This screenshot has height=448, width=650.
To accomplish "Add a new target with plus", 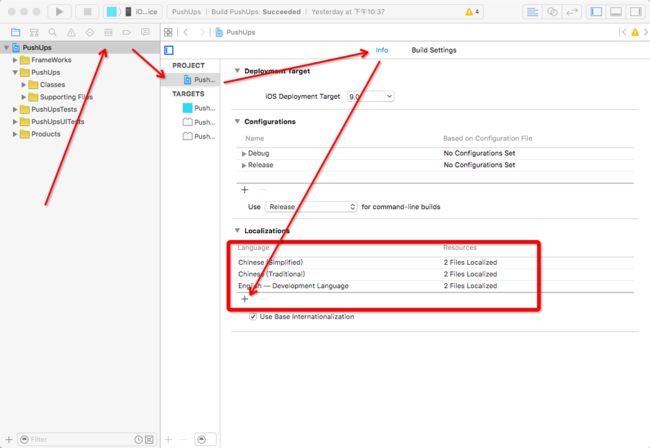I will (168, 439).
